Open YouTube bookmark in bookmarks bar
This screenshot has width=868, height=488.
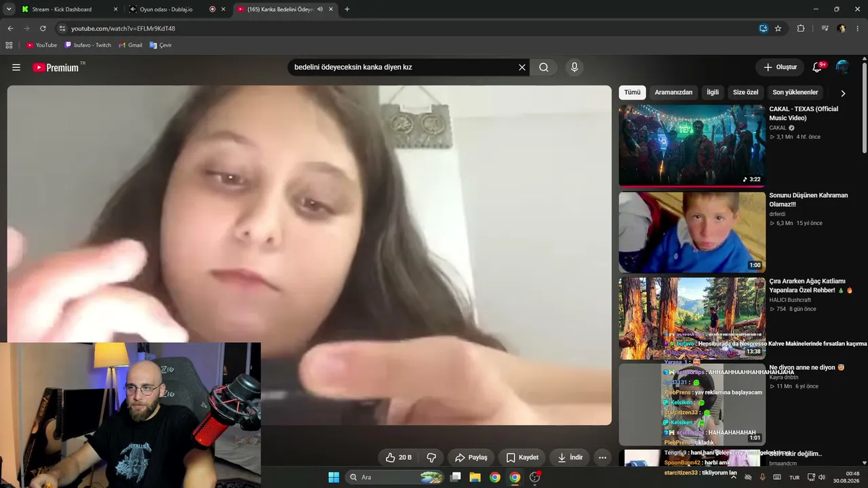(41, 45)
